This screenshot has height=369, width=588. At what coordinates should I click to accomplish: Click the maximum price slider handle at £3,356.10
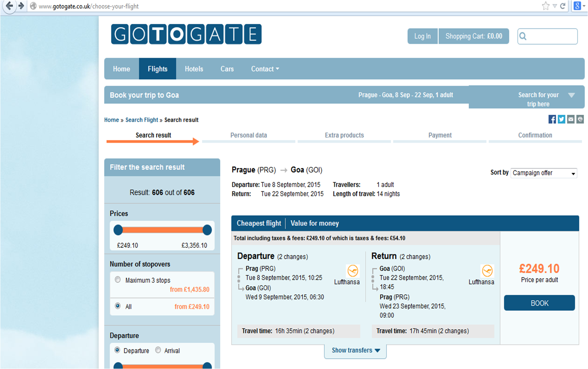pos(207,230)
